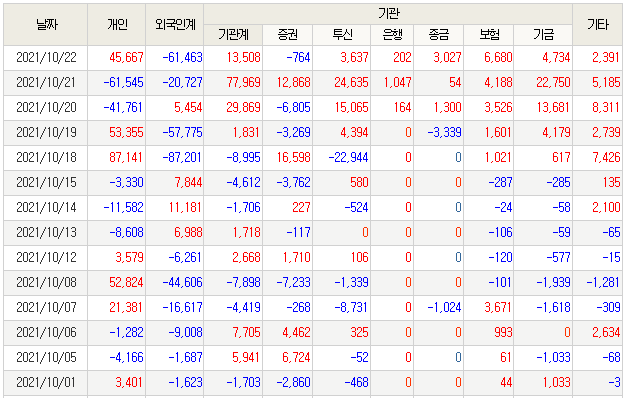Select date cell 2021/10/01

(46, 382)
